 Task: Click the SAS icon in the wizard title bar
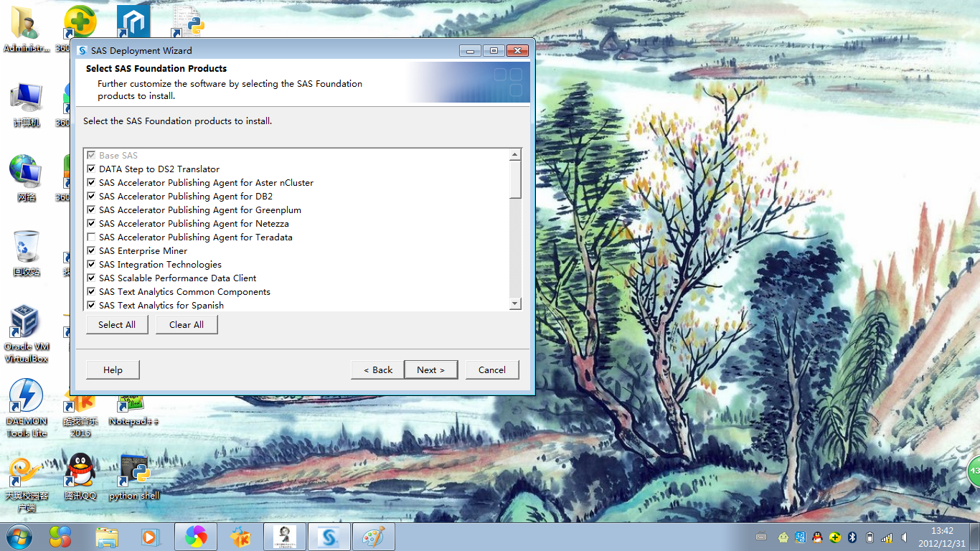click(82, 51)
